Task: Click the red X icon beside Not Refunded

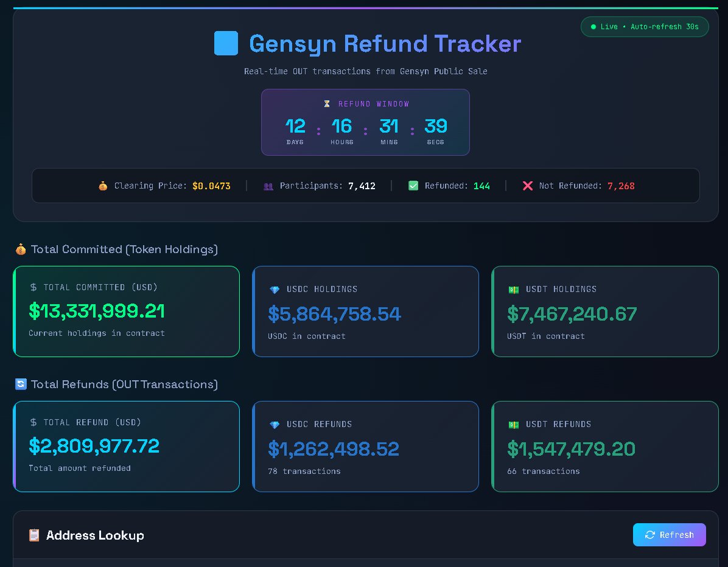Action: tap(527, 186)
